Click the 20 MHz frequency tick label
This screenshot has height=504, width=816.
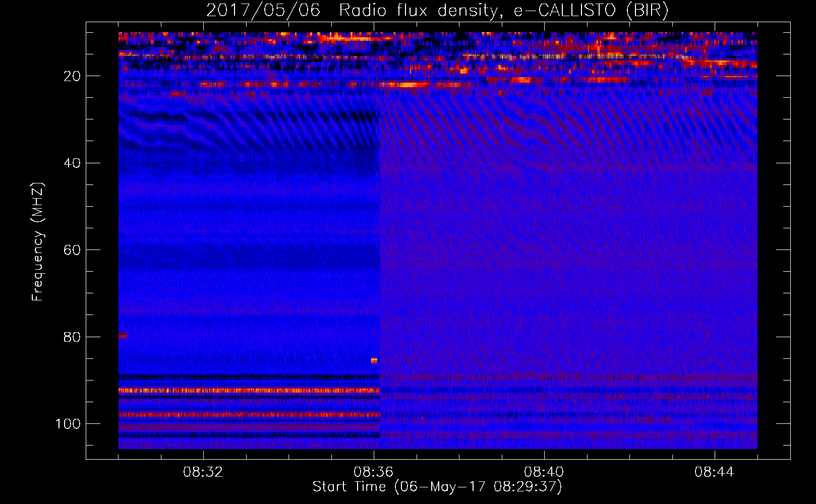click(x=72, y=76)
